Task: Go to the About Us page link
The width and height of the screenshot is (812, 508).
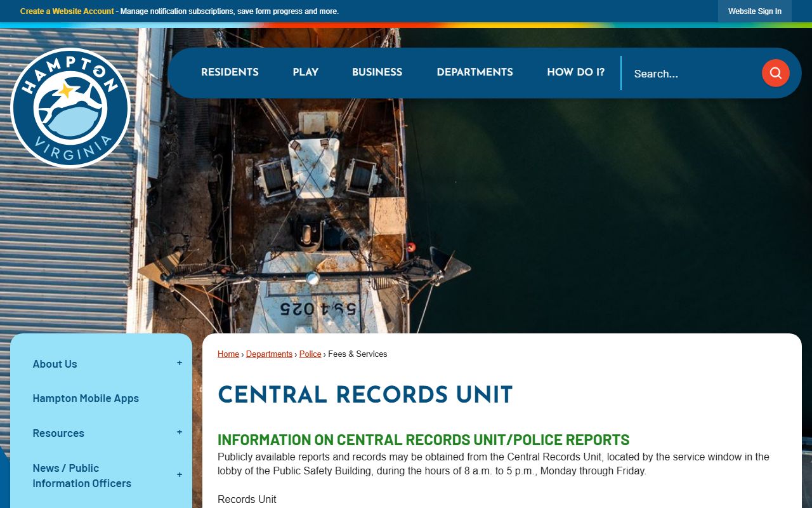Action: pos(55,364)
